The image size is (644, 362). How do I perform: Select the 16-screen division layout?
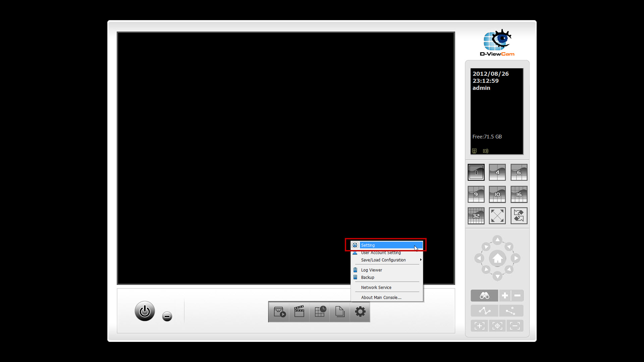point(519,194)
